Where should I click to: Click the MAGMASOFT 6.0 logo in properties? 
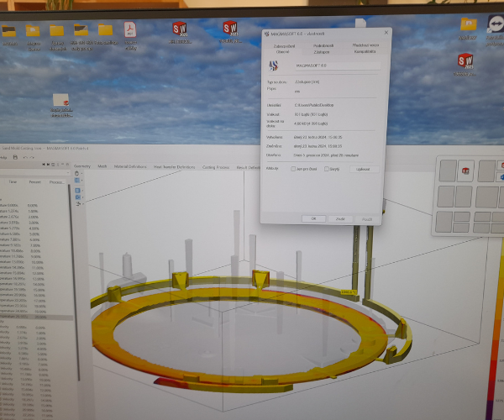[273, 66]
